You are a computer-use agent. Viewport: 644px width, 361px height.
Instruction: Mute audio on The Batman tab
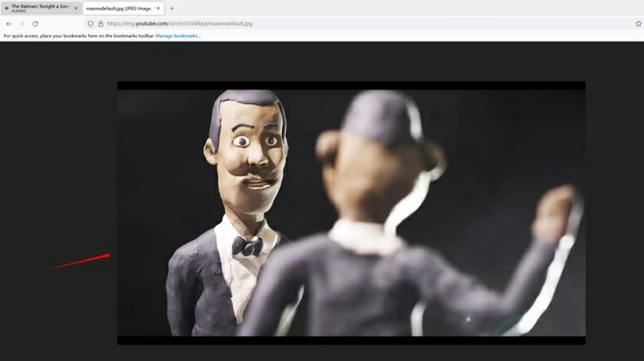[7, 8]
